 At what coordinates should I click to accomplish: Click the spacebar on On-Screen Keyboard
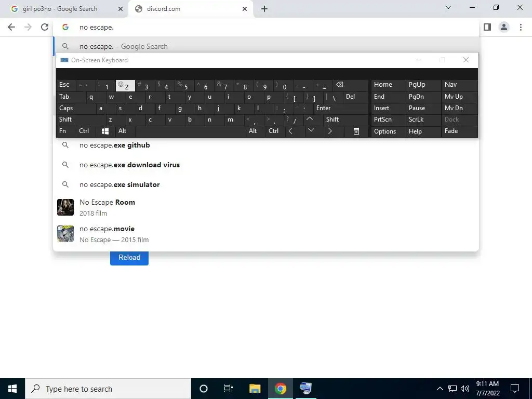[x=190, y=131]
